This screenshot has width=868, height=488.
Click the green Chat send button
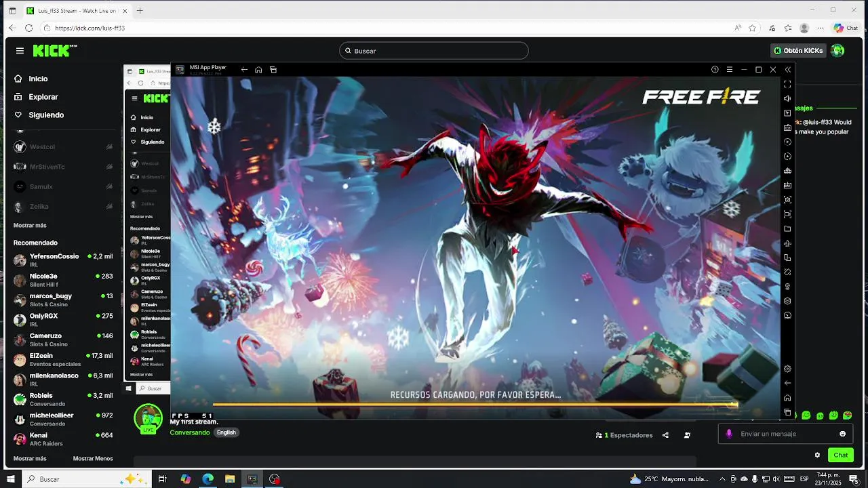pos(841,455)
